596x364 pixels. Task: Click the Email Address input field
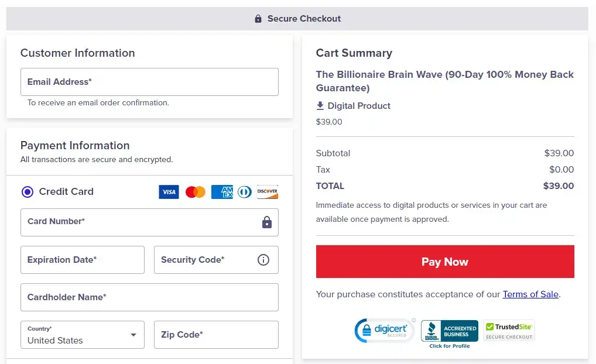pos(149,82)
